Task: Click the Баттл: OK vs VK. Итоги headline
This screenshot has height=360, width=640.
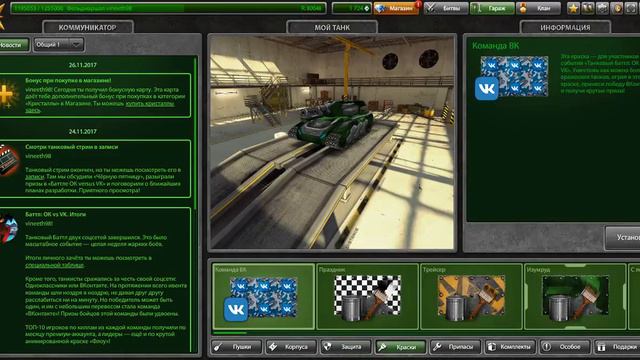Action: click(56, 214)
